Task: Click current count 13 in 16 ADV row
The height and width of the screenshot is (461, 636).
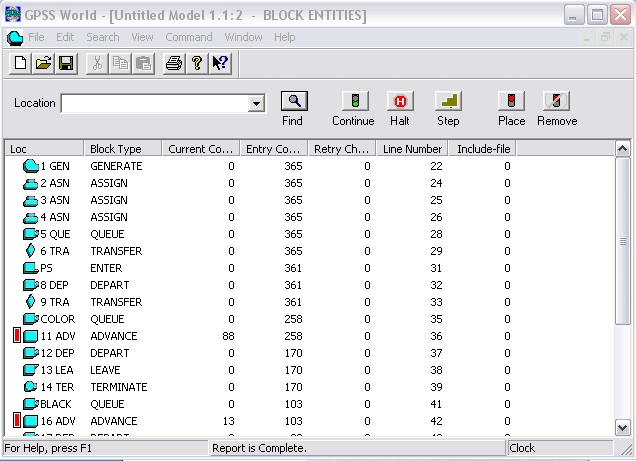Action: point(228,421)
